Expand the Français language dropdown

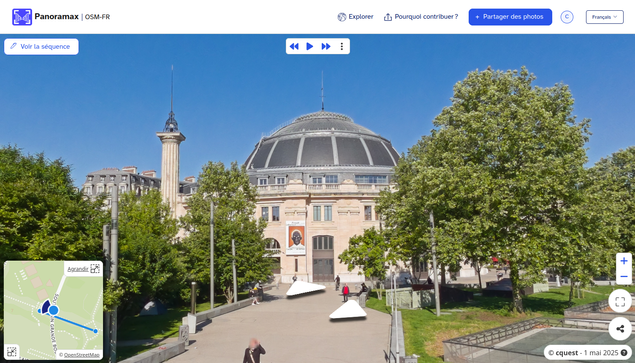click(x=605, y=17)
